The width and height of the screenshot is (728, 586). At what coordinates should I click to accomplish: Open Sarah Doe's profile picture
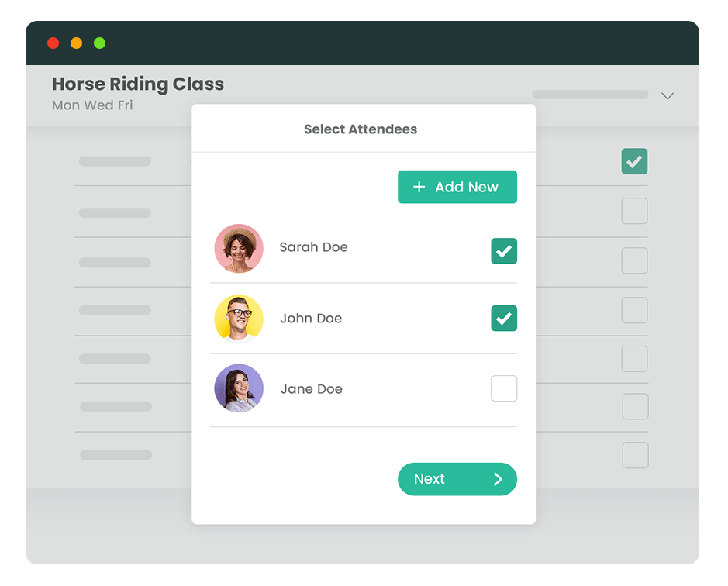pos(239,248)
